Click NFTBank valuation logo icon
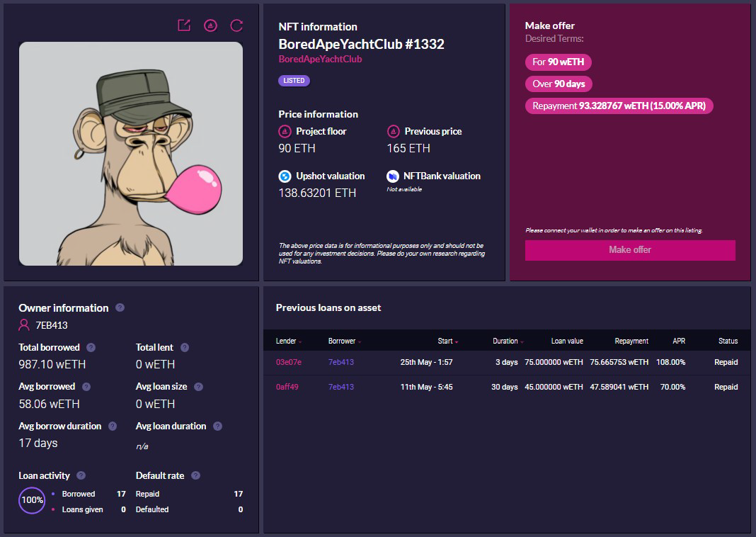 [393, 176]
